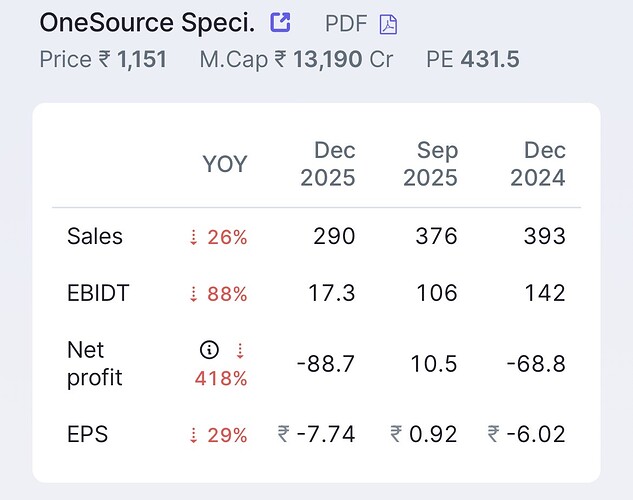
Task: Open the OneSource Speci. company title
Action: (x=147, y=22)
